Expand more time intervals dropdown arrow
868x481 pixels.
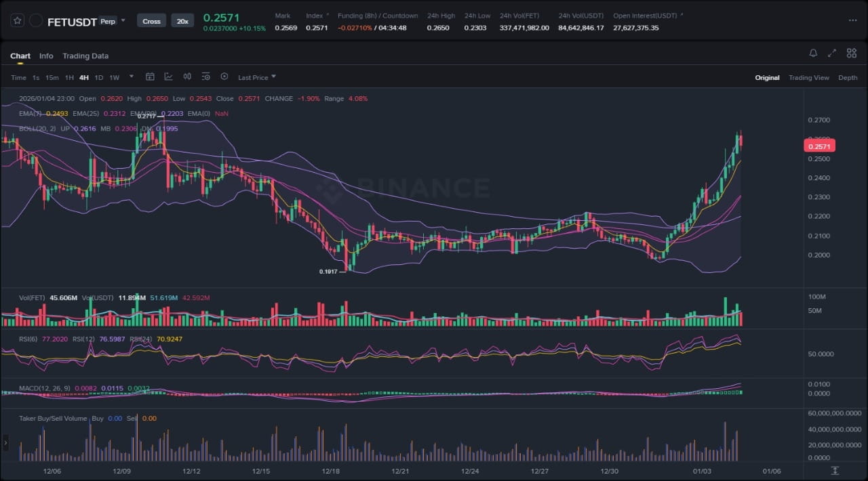tap(132, 77)
